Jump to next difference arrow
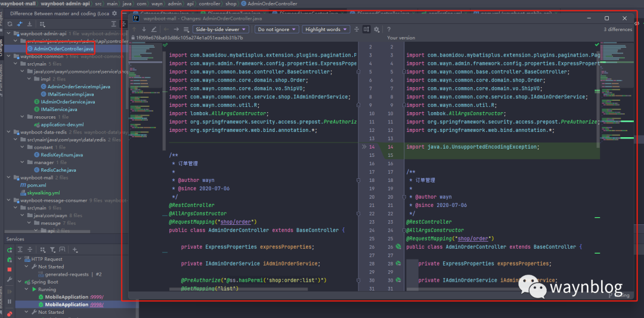Screen dimensions: 644x318 [x=144, y=29]
